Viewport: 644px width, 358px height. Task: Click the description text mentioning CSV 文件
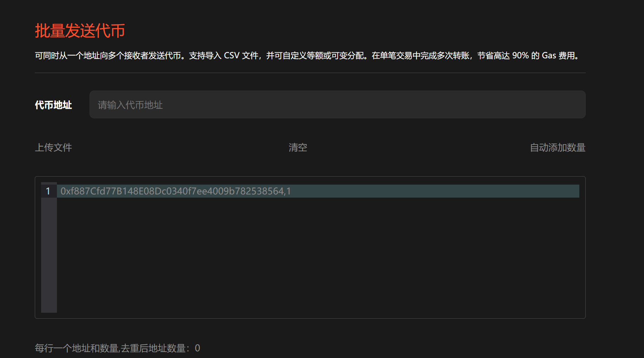click(x=308, y=56)
